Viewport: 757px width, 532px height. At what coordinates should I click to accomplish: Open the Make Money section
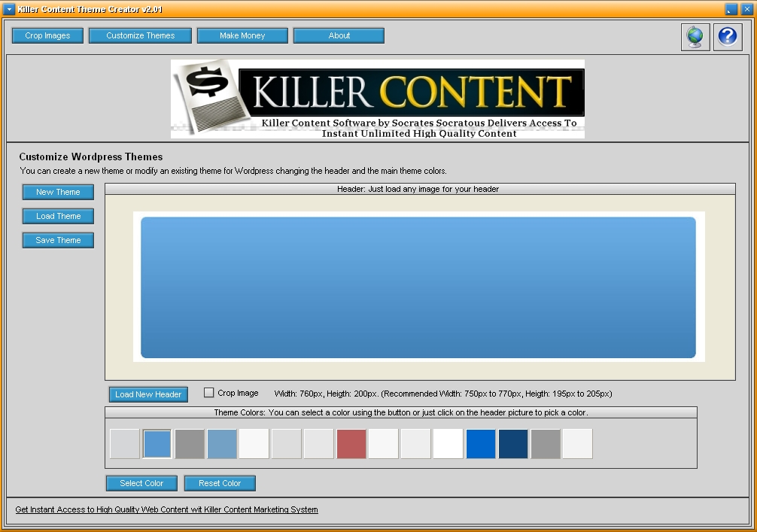click(x=242, y=35)
